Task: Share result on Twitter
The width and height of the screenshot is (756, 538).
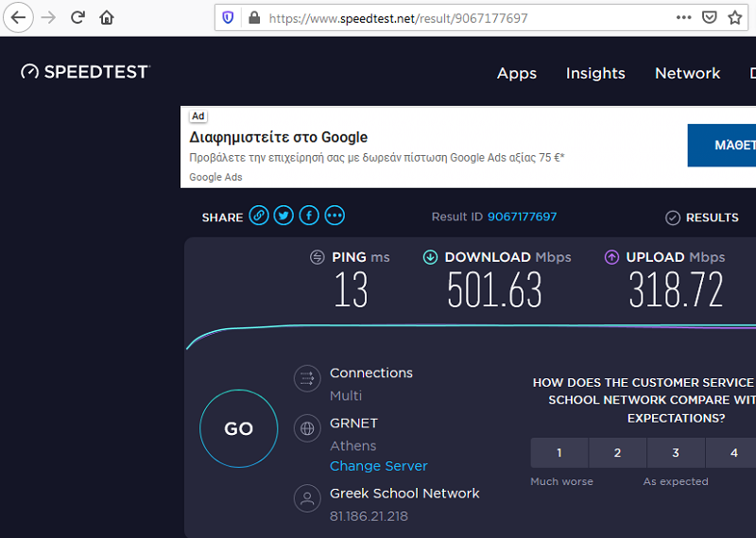Action: point(283,217)
